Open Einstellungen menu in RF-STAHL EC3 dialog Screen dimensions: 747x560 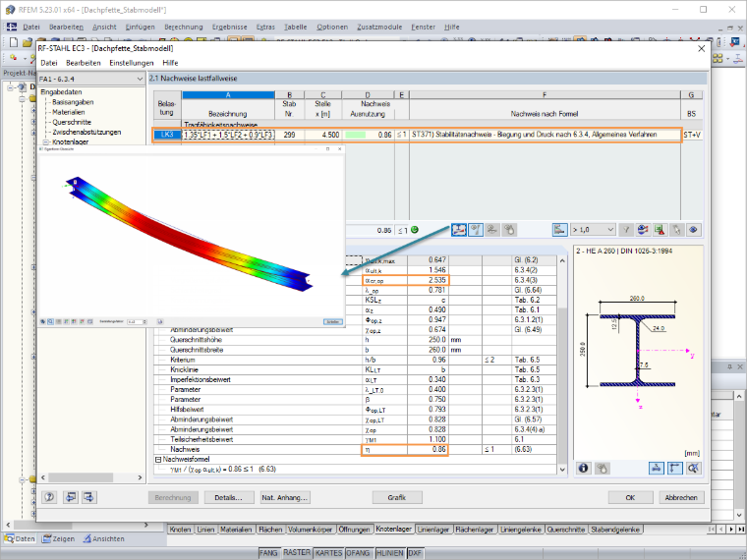coord(132,63)
